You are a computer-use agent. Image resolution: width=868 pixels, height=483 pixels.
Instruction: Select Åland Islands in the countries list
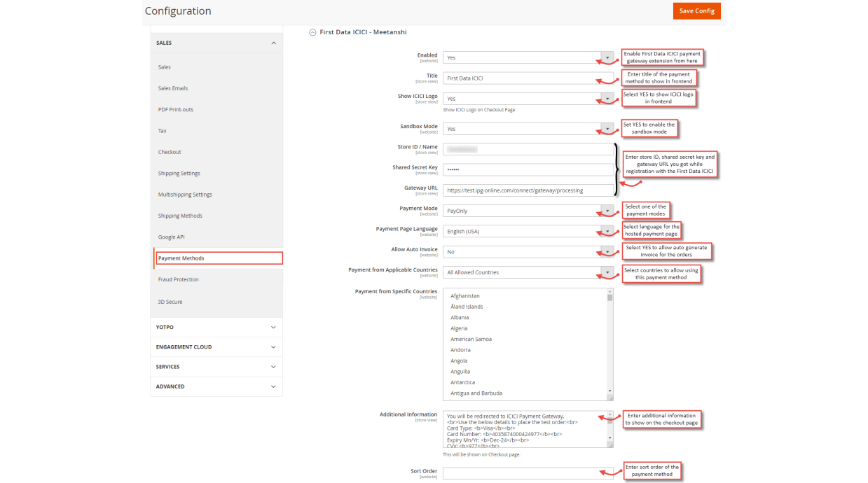(x=467, y=307)
